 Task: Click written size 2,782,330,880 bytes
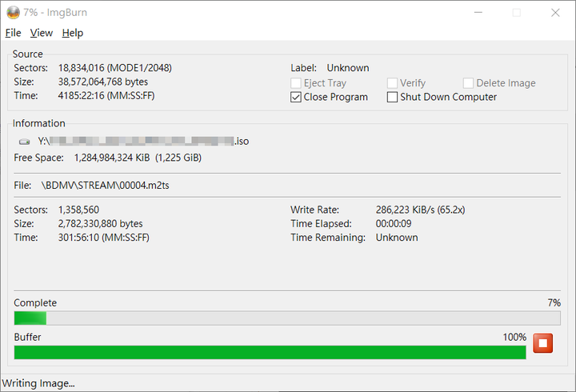100,224
